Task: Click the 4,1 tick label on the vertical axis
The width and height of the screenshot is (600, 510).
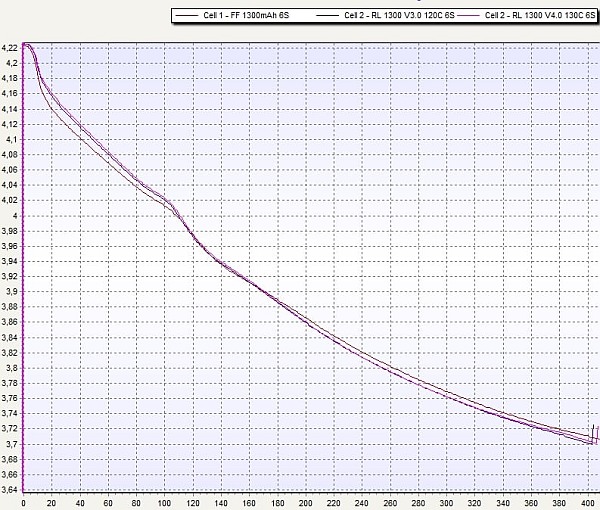Action: [x=11, y=139]
